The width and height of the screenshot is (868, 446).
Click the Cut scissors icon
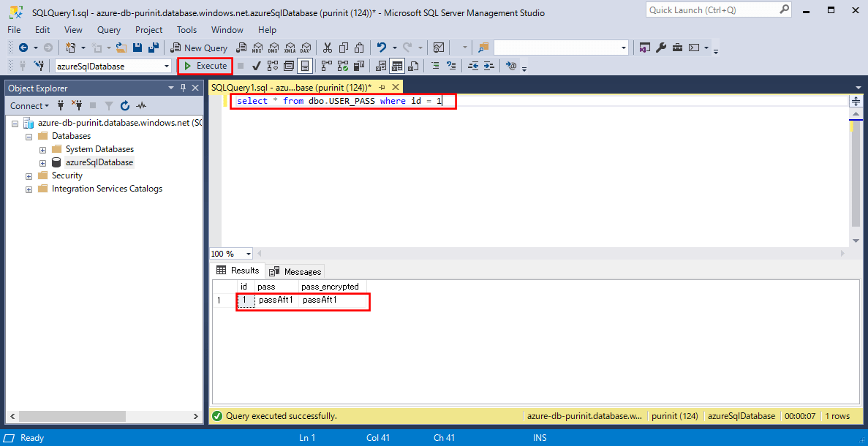point(328,48)
